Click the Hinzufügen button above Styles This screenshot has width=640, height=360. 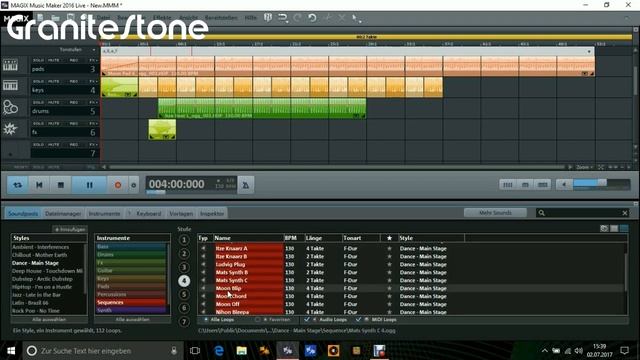[x=70, y=229]
